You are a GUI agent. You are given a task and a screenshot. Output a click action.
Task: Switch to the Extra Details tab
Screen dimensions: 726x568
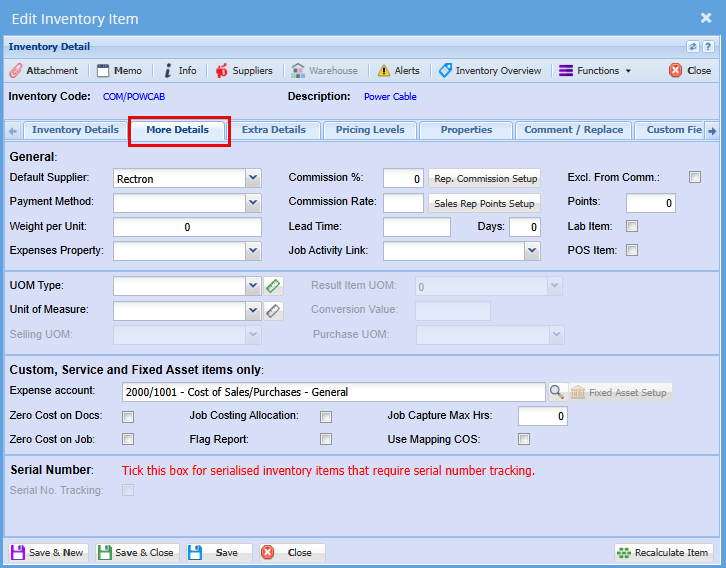click(x=273, y=130)
